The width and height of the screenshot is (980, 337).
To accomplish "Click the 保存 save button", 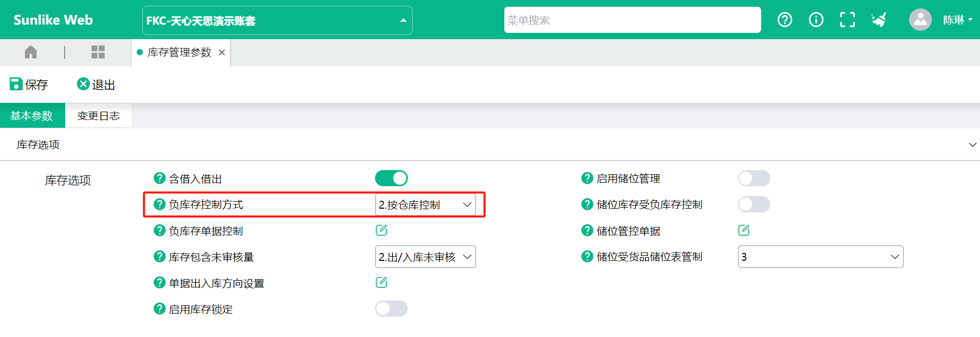I will tap(29, 85).
